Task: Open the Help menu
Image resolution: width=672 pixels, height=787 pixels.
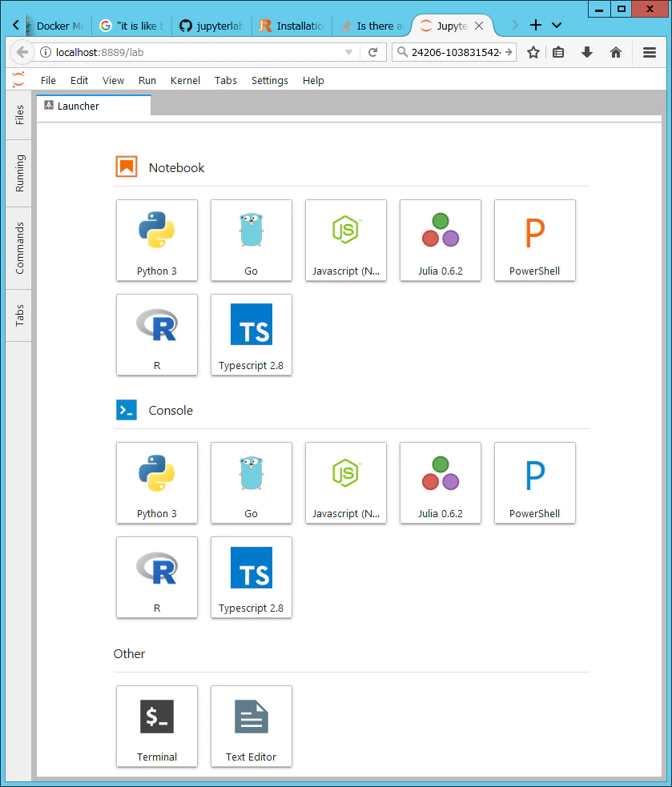Action: coord(313,80)
